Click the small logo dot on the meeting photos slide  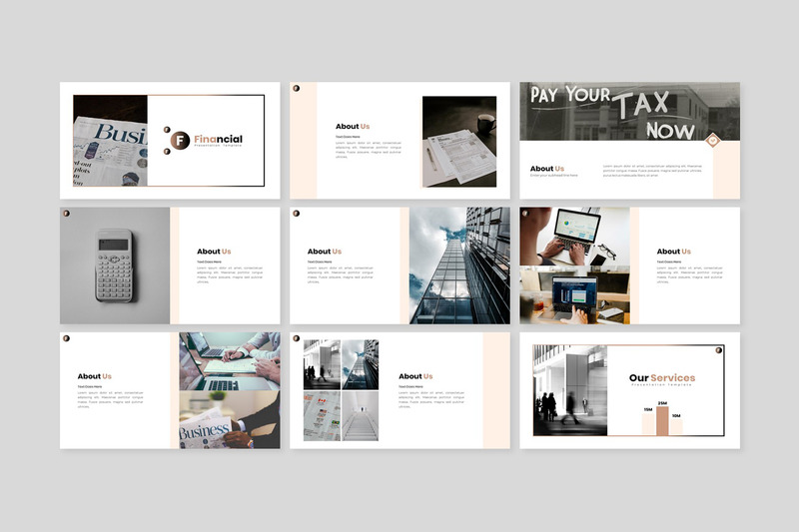66,338
